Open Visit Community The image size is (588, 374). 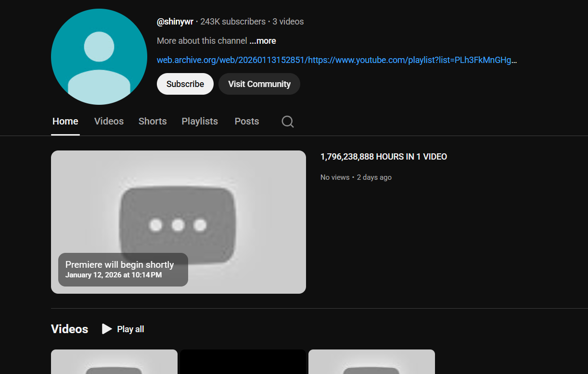[259, 84]
